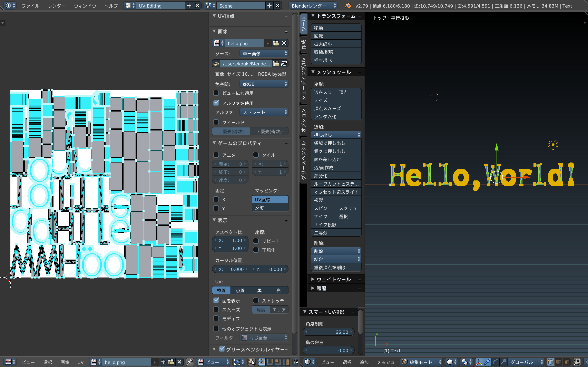Click the rotate manipulator arc icon
This screenshot has height=367, width=588.
click(495, 362)
